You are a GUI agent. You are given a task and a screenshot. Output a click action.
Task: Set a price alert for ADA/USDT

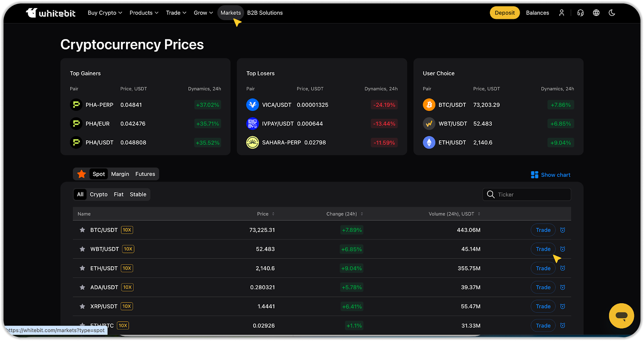pyautogui.click(x=563, y=288)
